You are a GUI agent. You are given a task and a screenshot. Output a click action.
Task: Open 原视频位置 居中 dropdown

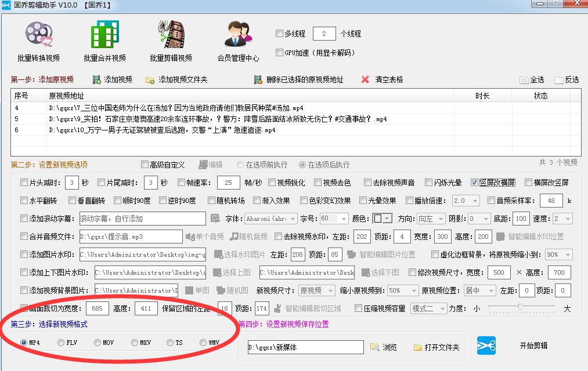click(479, 290)
